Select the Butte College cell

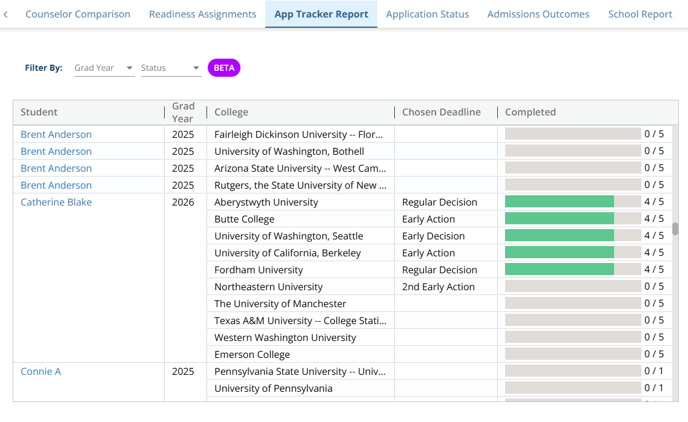[301, 219]
